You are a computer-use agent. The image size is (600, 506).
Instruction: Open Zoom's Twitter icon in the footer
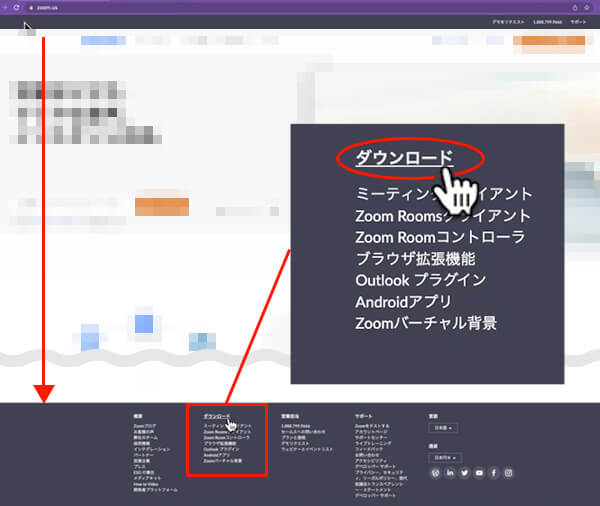pyautogui.click(x=465, y=473)
